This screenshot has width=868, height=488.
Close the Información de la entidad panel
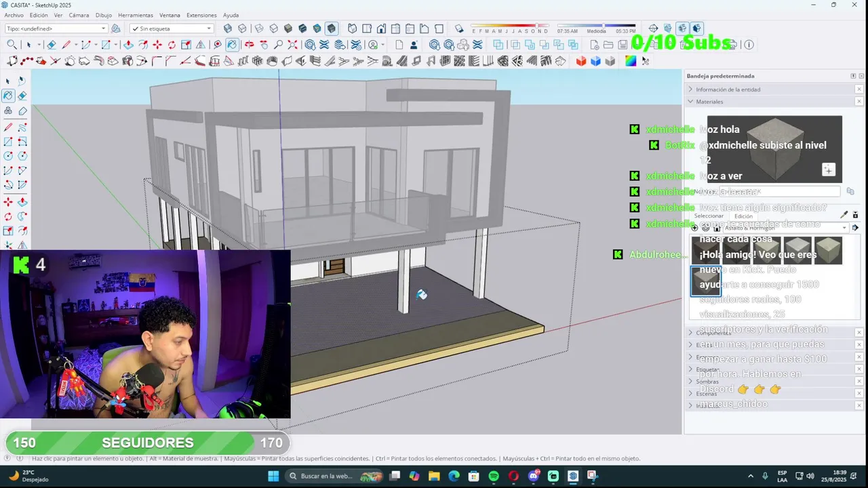[x=859, y=89]
